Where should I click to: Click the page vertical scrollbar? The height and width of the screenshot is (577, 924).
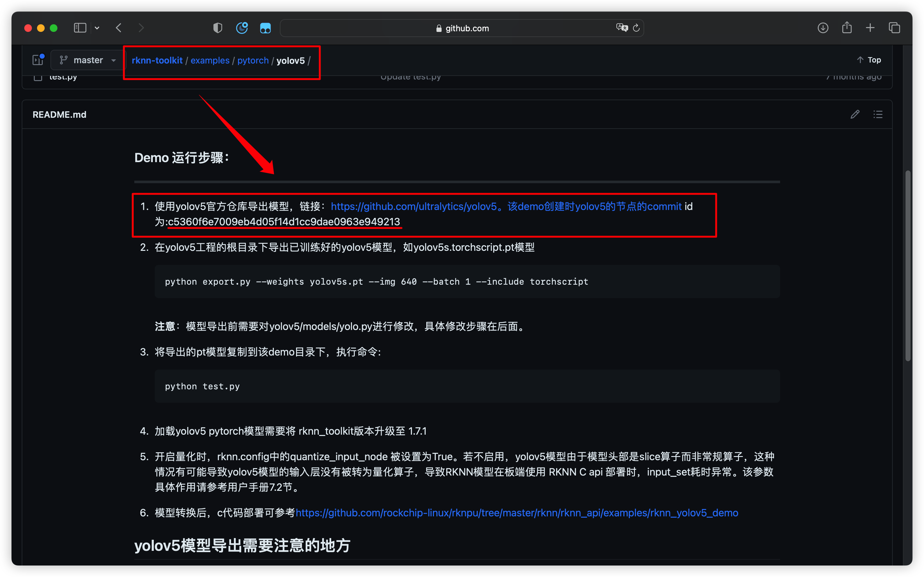(x=908, y=266)
